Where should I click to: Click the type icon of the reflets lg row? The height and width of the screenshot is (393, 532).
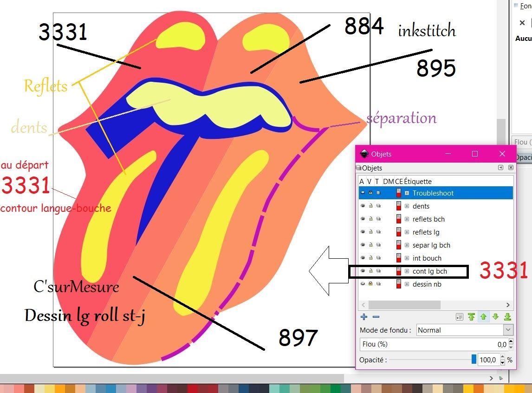click(x=378, y=232)
